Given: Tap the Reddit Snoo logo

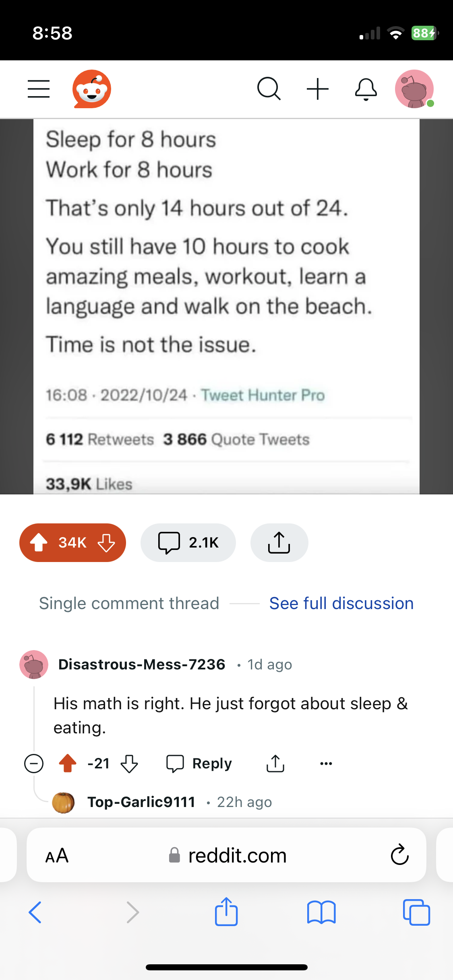Looking at the screenshot, I should 92,89.
